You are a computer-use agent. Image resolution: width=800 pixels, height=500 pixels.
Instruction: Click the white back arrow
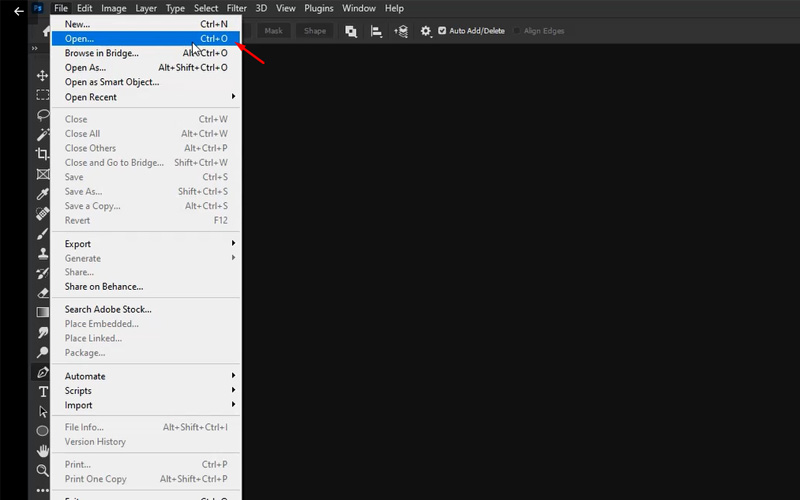[19, 11]
